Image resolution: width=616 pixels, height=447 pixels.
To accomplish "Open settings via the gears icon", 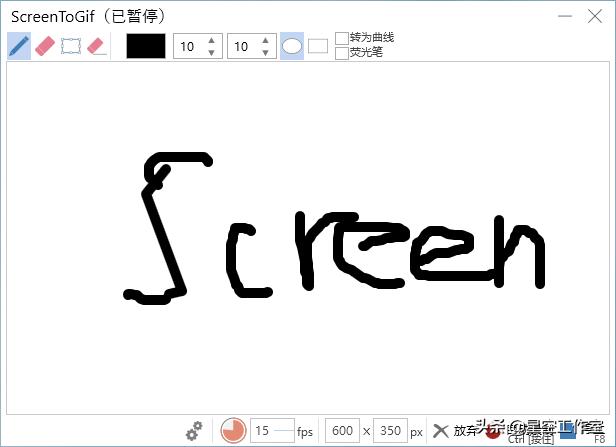I will click(194, 431).
